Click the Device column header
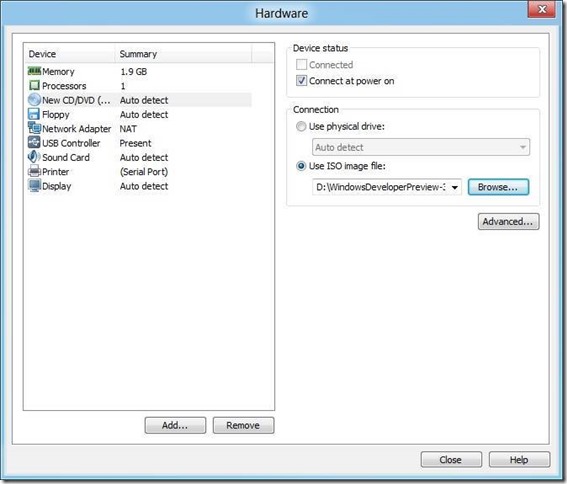 point(69,54)
